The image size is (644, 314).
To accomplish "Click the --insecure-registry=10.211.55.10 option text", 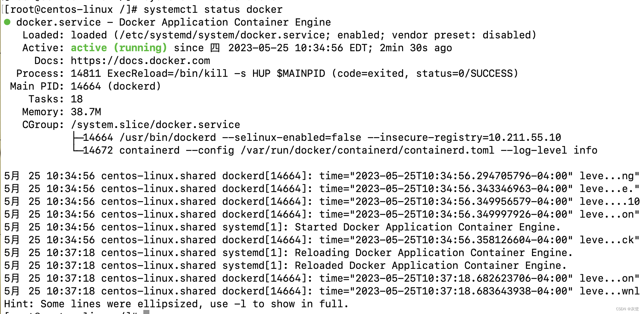I will tap(464, 137).
